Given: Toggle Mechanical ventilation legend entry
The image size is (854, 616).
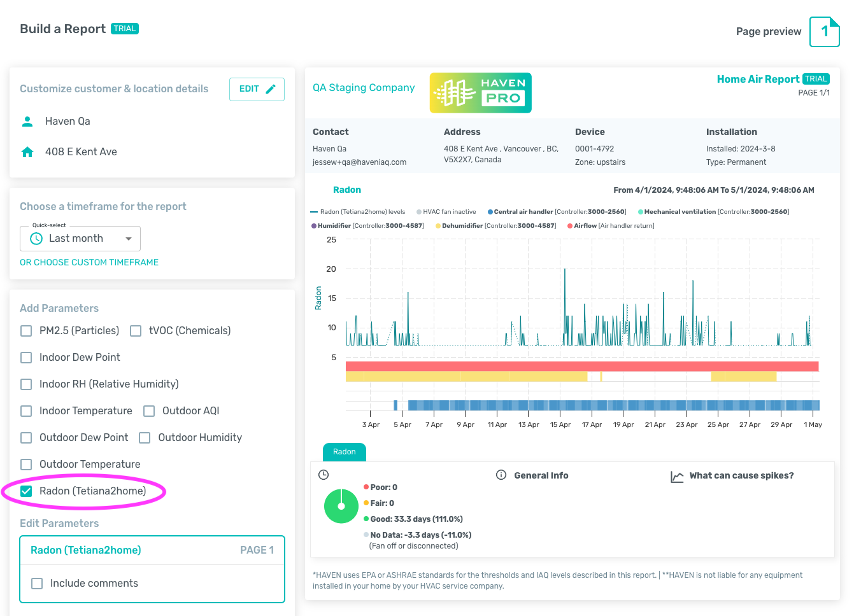Looking at the screenshot, I should (x=714, y=212).
